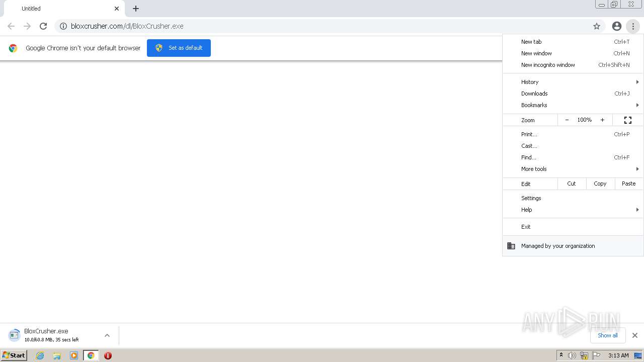Click Paste in the Edit row
The height and width of the screenshot is (362, 644).
tap(629, 184)
